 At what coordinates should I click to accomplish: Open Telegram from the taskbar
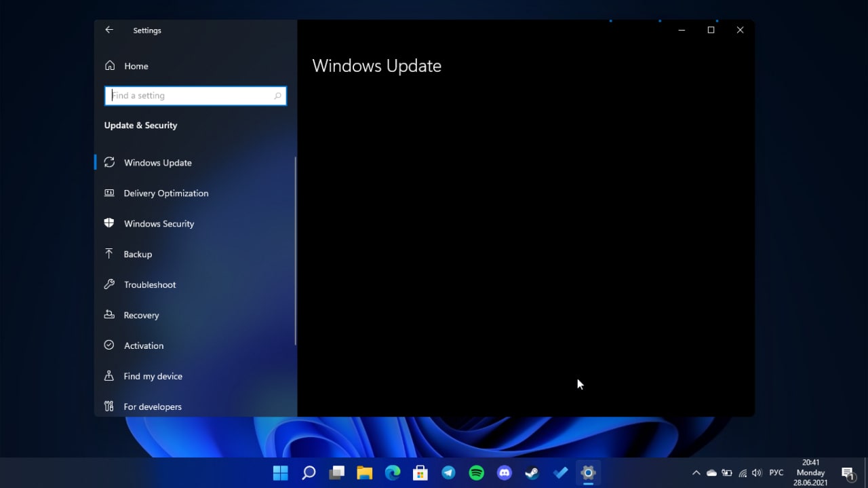[x=448, y=473]
